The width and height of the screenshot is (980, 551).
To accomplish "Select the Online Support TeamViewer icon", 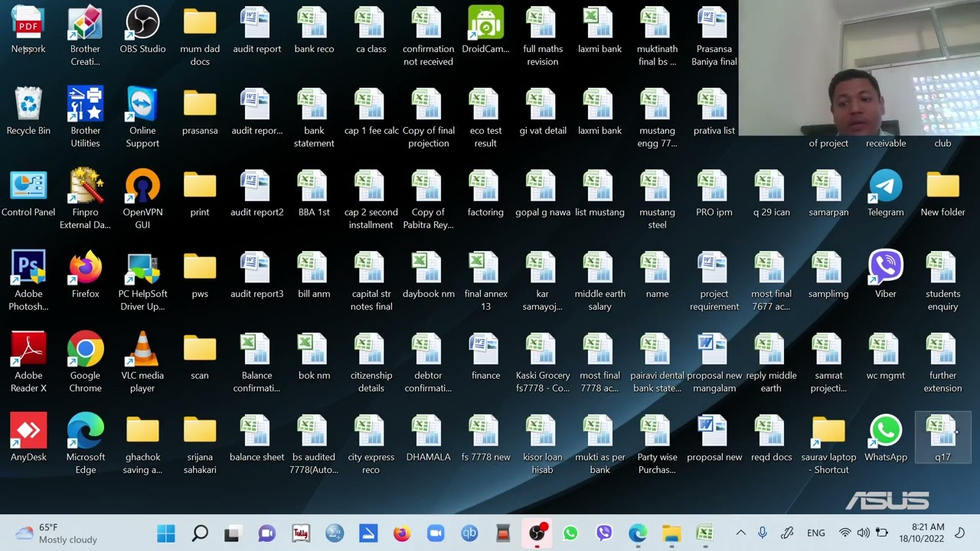I will (142, 118).
